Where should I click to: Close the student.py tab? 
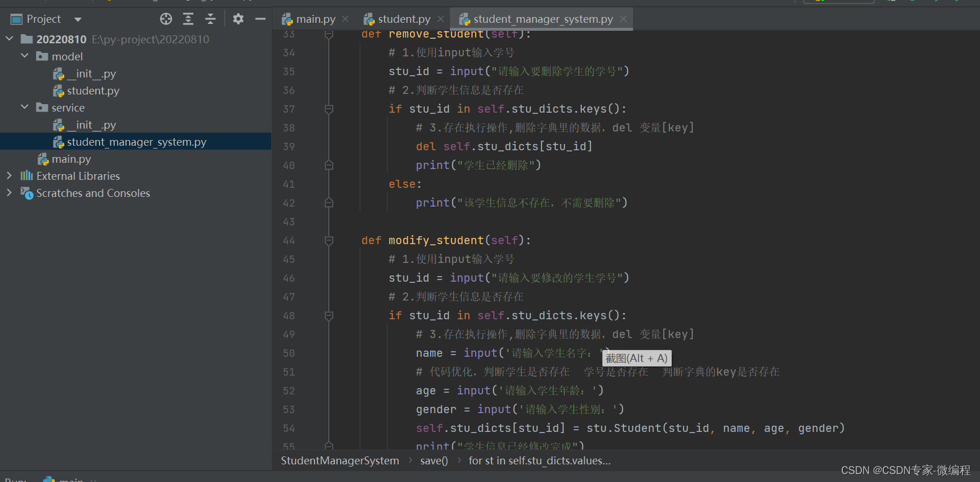pyautogui.click(x=441, y=19)
